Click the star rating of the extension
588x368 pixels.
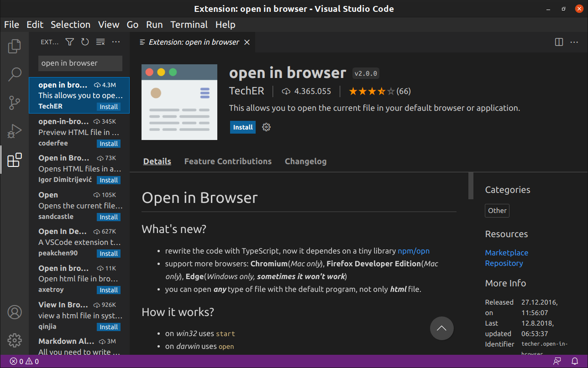(372, 91)
